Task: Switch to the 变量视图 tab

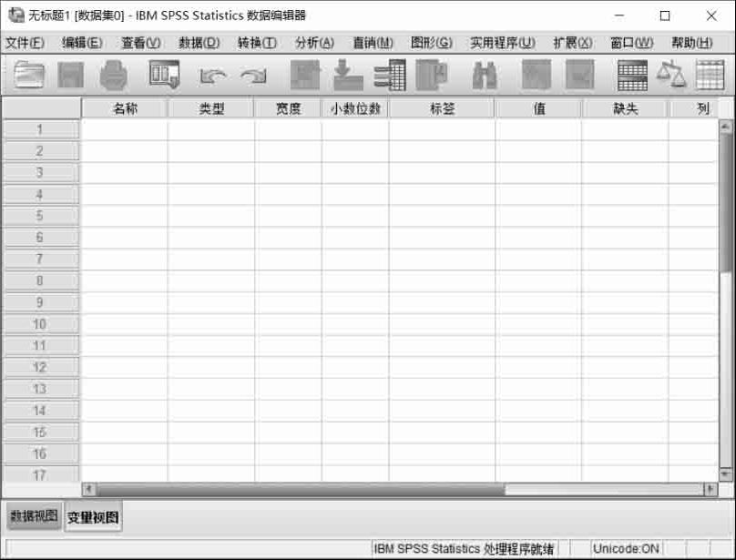Action: (x=93, y=517)
